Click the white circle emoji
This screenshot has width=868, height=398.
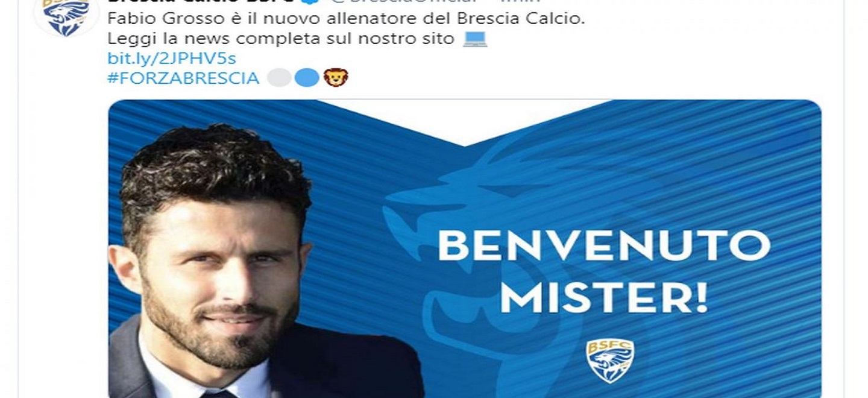click(x=279, y=78)
